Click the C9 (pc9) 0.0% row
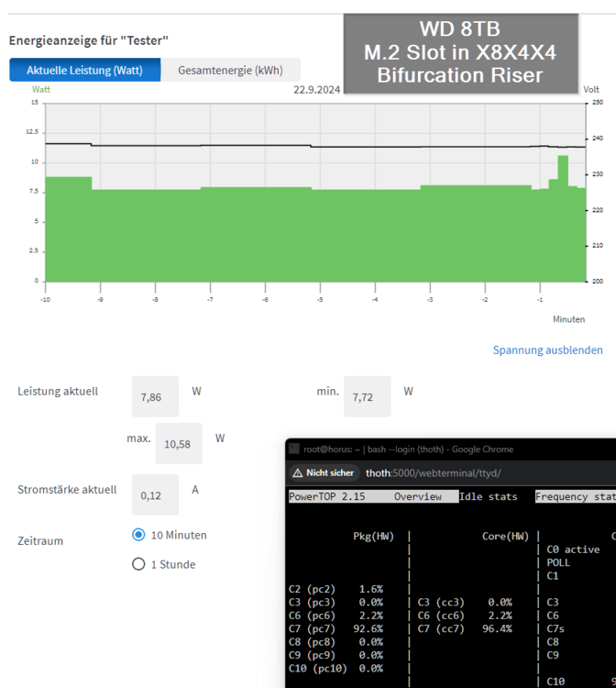 [x=335, y=655]
